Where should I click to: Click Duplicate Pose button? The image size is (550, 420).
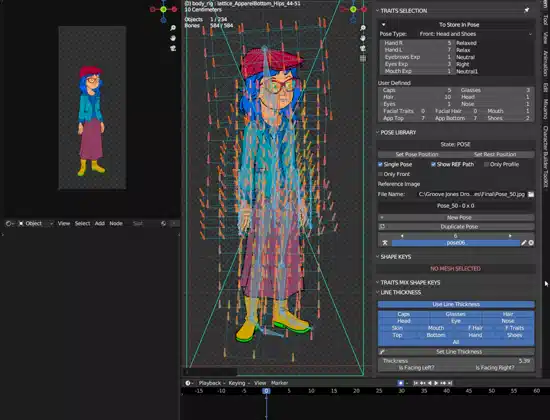456,227
